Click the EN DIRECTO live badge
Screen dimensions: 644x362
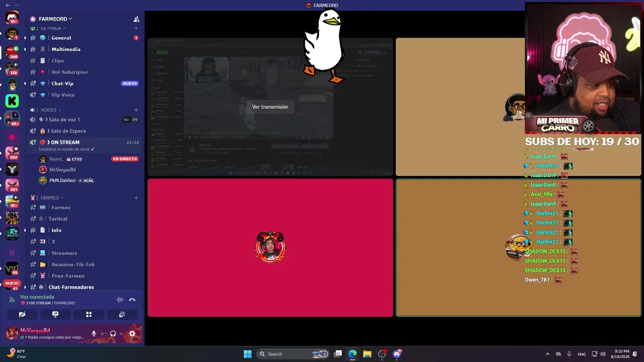[125, 159]
